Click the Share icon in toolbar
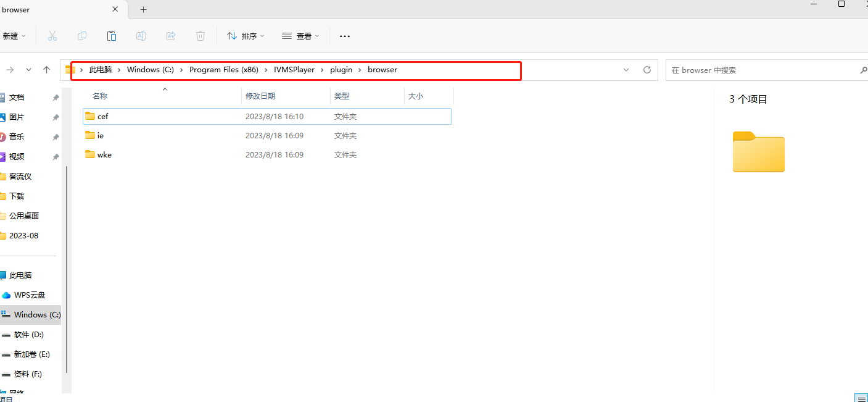The image size is (868, 402). tap(171, 36)
